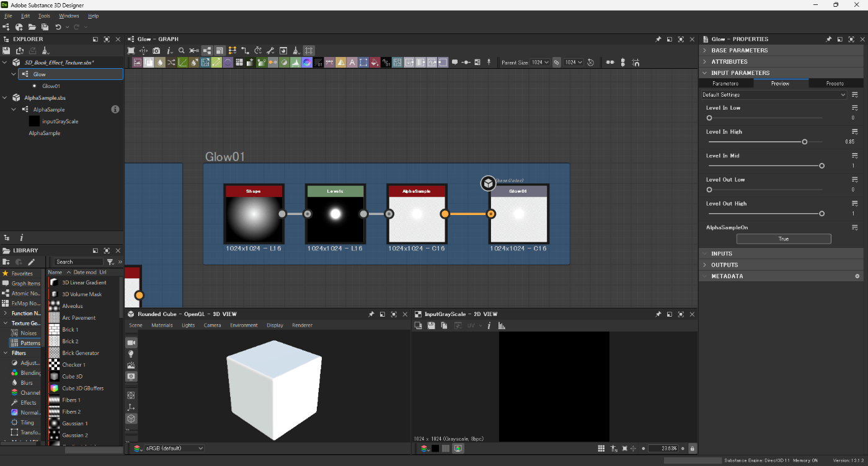Click the new Substance graph icon
868x466 pixels.
click(x=6, y=27)
